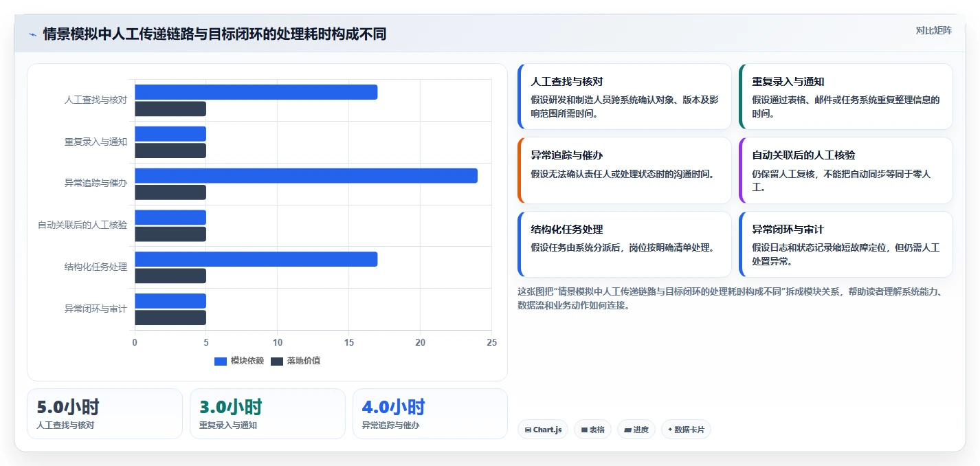980x466 pixels.
Task: Click the text 假设研发和制造人员跨系统确认对象
Action: point(625,107)
